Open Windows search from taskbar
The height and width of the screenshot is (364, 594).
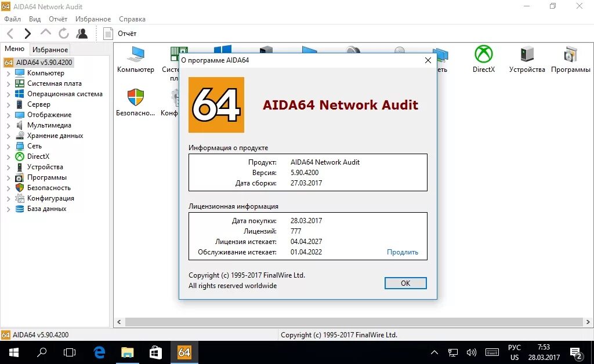pos(42,352)
